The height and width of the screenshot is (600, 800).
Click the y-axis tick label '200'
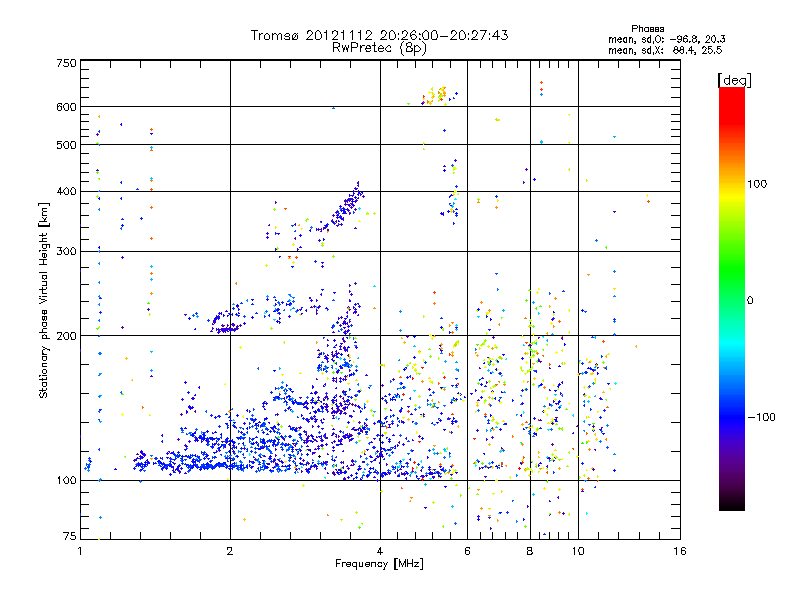coord(66,336)
